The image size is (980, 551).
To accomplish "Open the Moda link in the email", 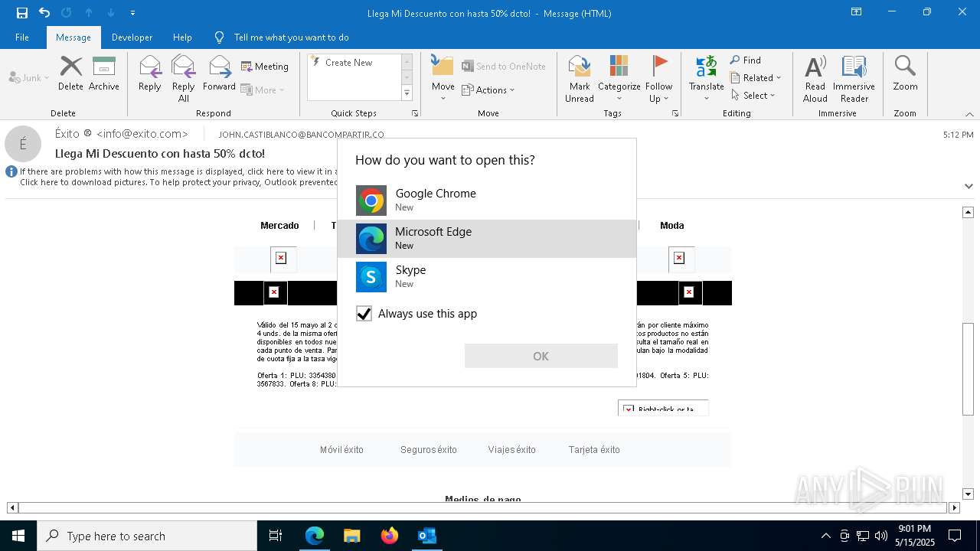I will 672,226.
